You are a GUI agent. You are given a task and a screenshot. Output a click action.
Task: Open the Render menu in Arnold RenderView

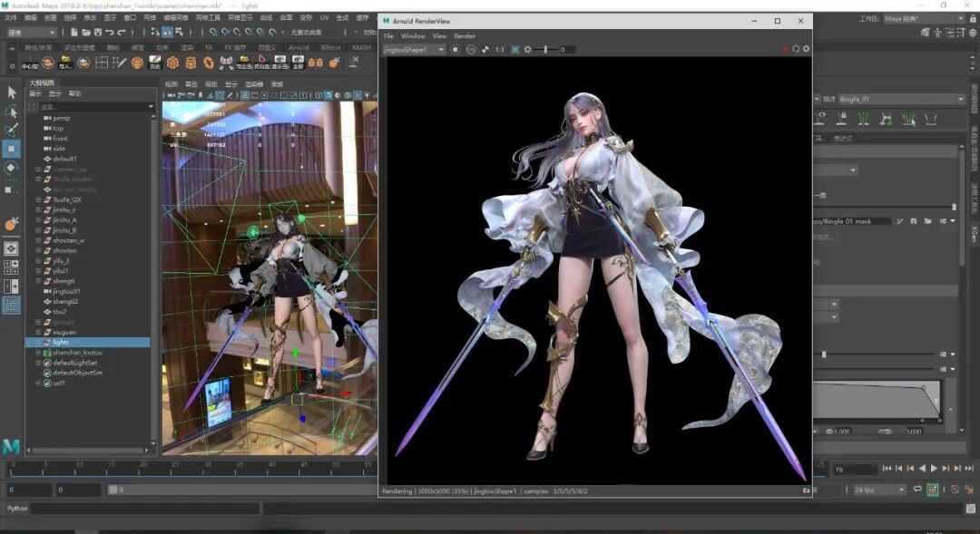pyautogui.click(x=464, y=36)
